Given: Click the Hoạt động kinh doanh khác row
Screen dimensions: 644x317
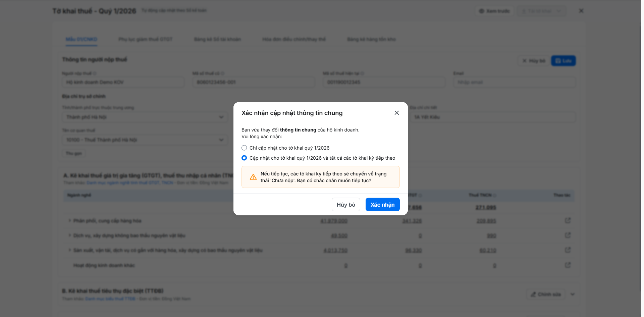Looking at the screenshot, I should tap(319, 265).
